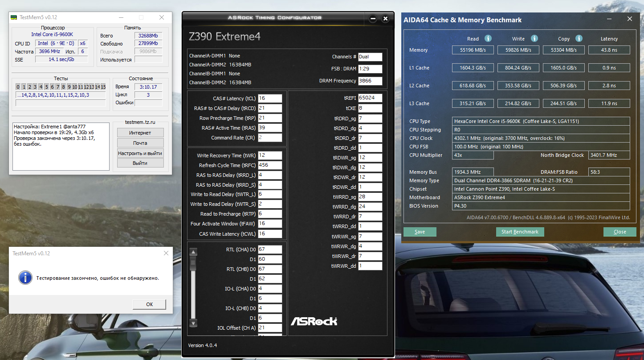
Task: Click the Four Activate Window (tFAW) field
Action: tap(270, 224)
